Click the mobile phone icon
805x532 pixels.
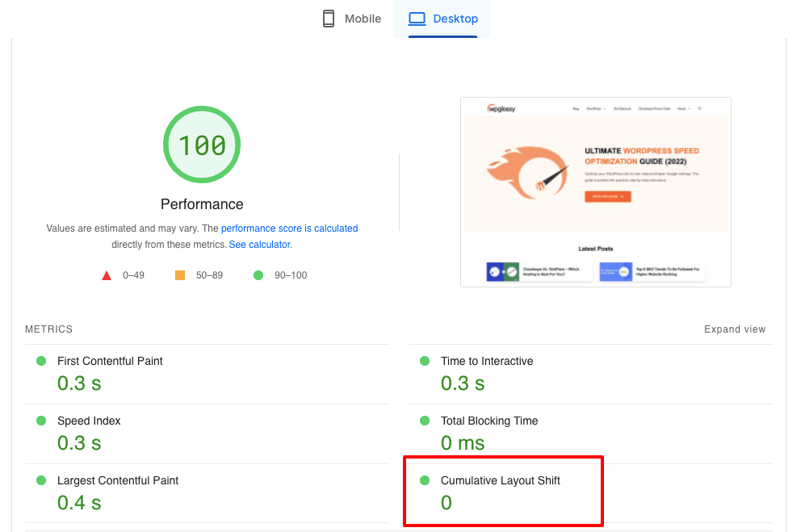329,19
